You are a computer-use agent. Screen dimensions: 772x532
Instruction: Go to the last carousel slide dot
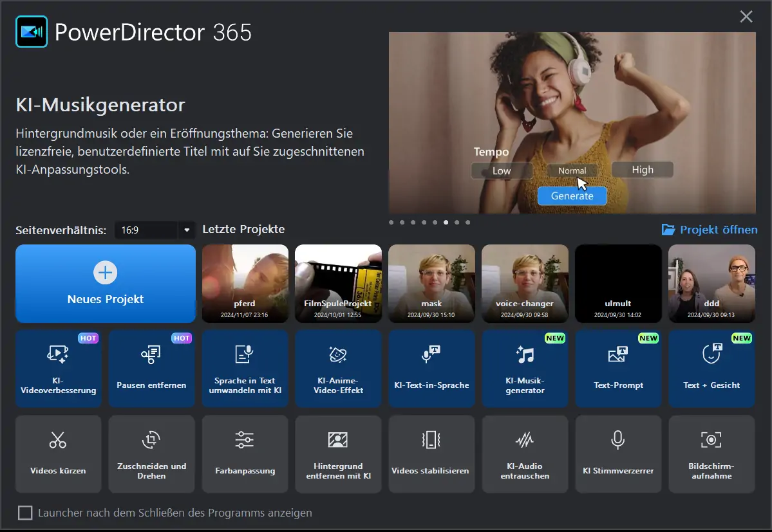pyautogui.click(x=467, y=222)
